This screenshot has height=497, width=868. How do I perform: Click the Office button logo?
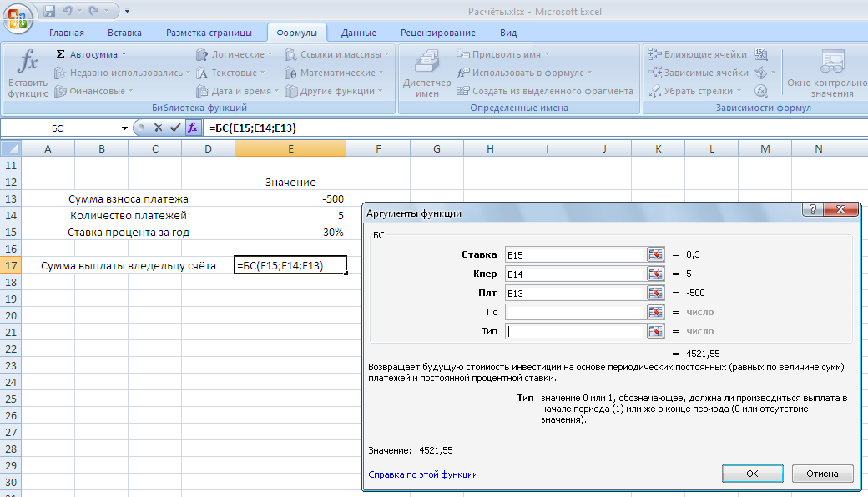(18, 18)
